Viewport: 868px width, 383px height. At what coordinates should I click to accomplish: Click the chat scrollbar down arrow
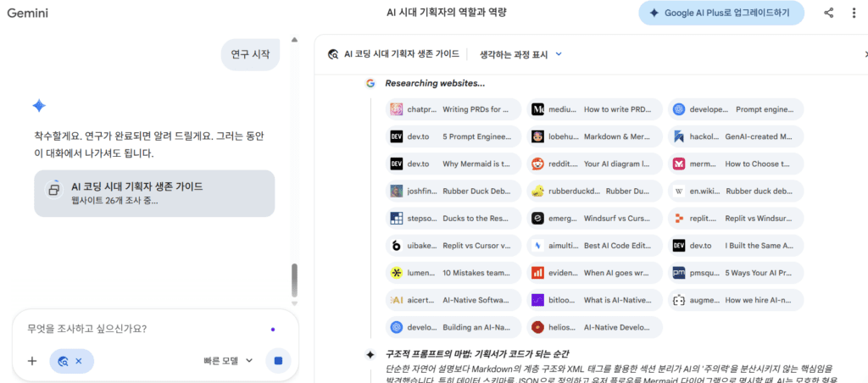[x=294, y=303]
